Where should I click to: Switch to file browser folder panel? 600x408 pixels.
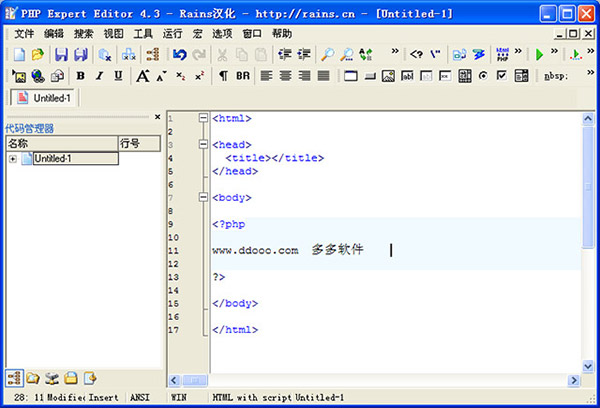[33, 379]
